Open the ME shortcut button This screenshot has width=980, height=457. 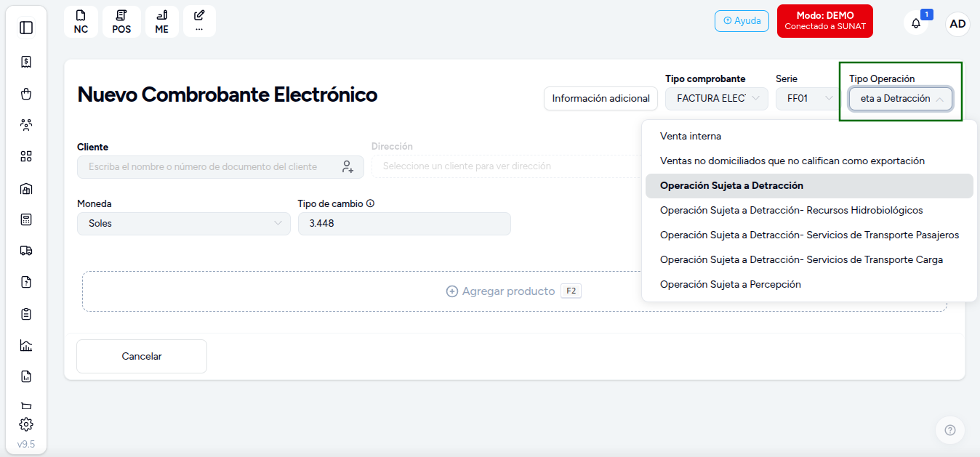coord(161,22)
